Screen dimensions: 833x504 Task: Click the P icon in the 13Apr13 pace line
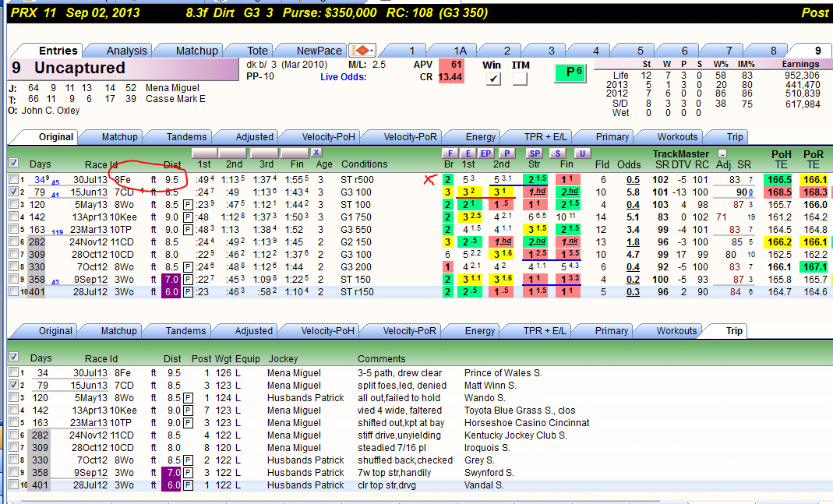point(188,217)
